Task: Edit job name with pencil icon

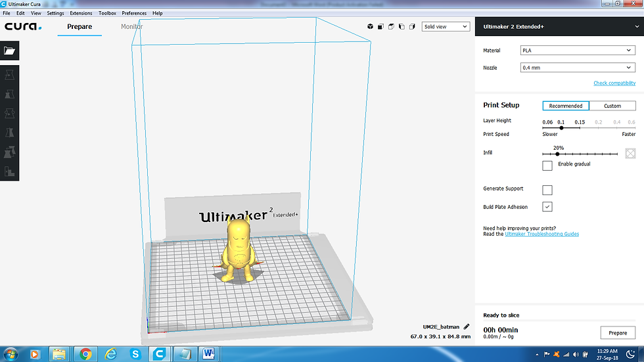Action: (466, 327)
